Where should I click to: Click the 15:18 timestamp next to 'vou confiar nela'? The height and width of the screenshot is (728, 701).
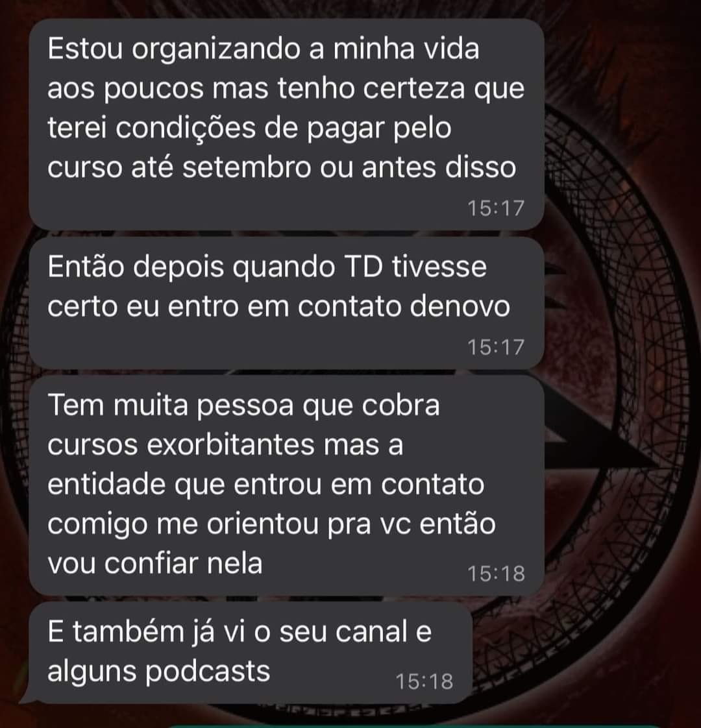496,574
